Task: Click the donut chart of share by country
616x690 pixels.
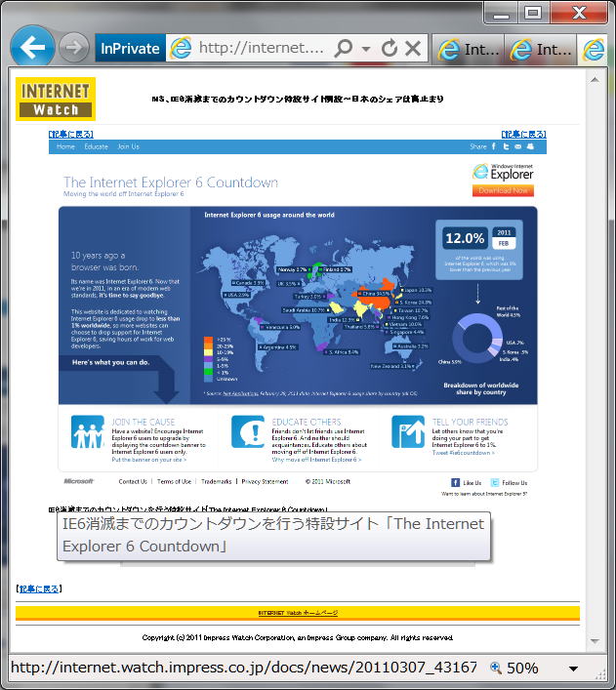Action: (477, 338)
